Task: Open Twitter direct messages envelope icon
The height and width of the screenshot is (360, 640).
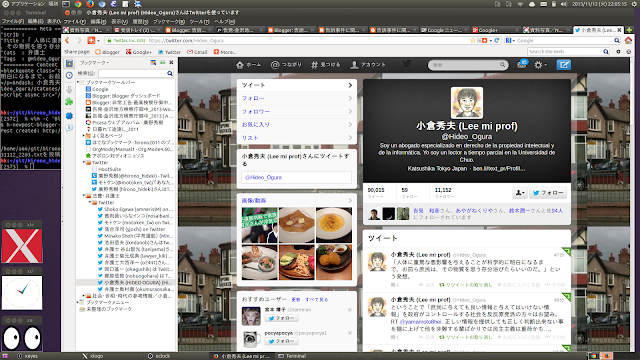Action: point(522,64)
